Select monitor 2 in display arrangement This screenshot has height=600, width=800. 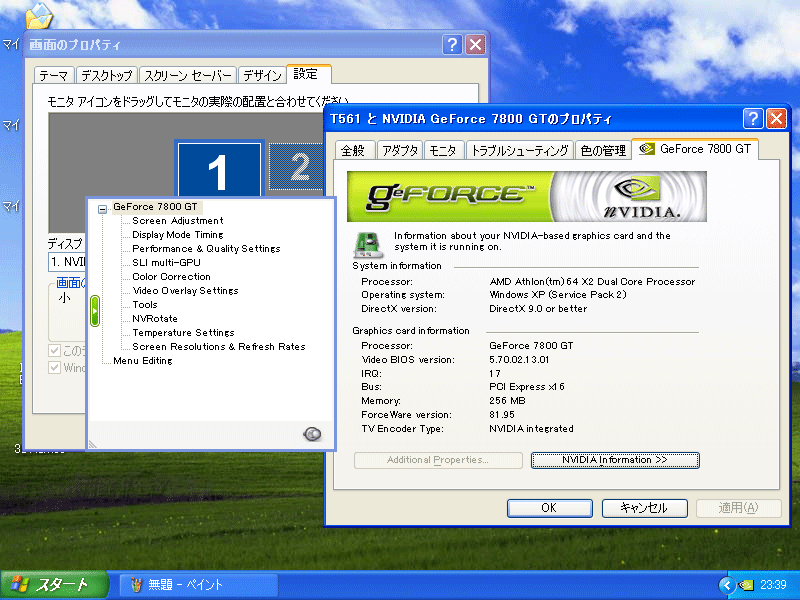click(297, 167)
